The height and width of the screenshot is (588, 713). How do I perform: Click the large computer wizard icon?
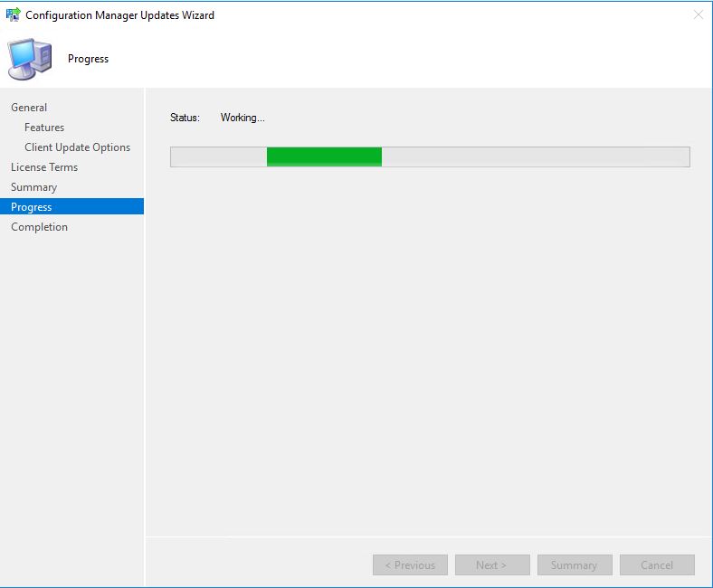click(x=30, y=59)
